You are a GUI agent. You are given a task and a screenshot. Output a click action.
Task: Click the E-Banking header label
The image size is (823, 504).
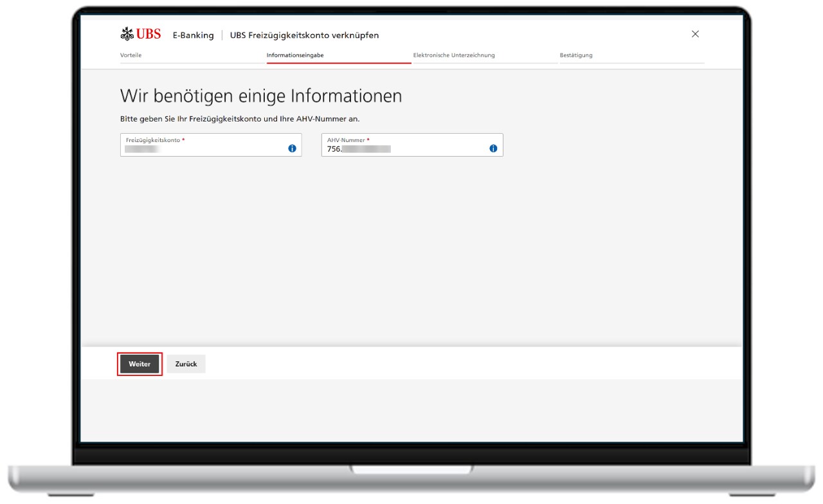coord(193,35)
